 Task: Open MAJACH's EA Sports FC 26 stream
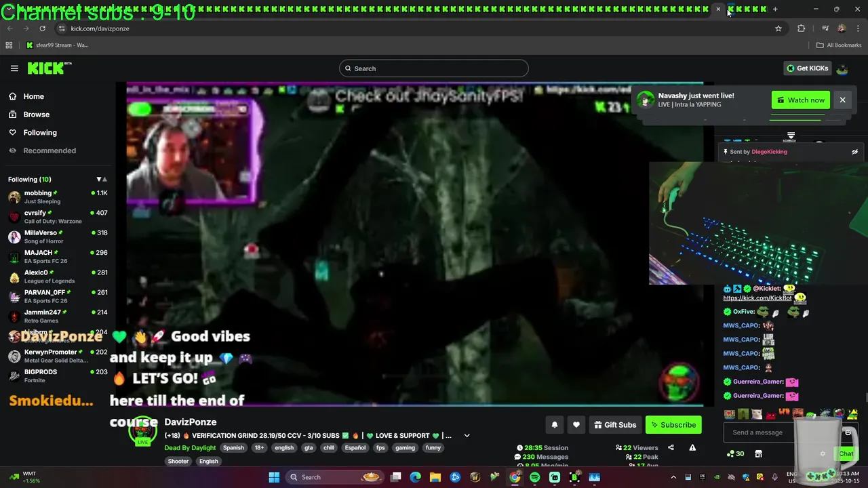[x=58, y=257]
